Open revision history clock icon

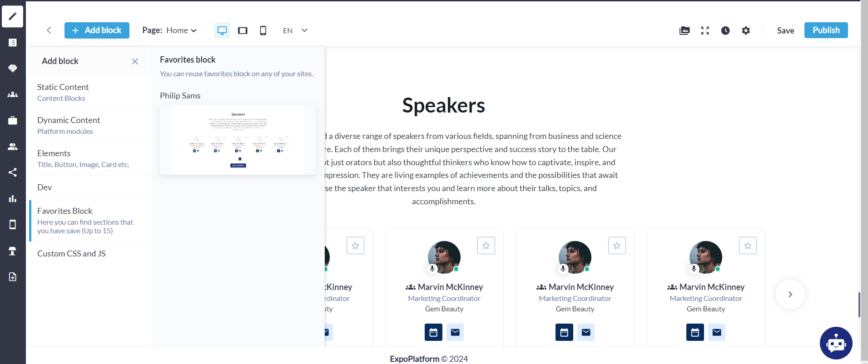tap(725, 30)
